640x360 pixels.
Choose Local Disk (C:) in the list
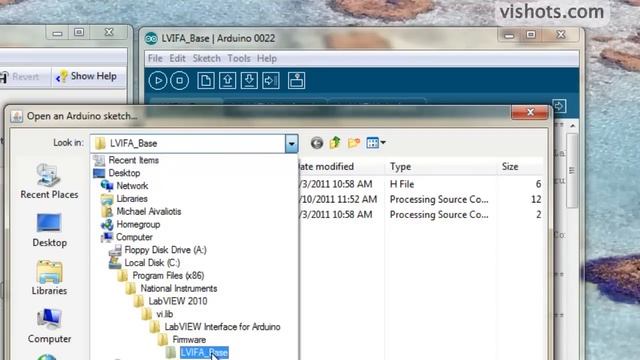coord(152,263)
